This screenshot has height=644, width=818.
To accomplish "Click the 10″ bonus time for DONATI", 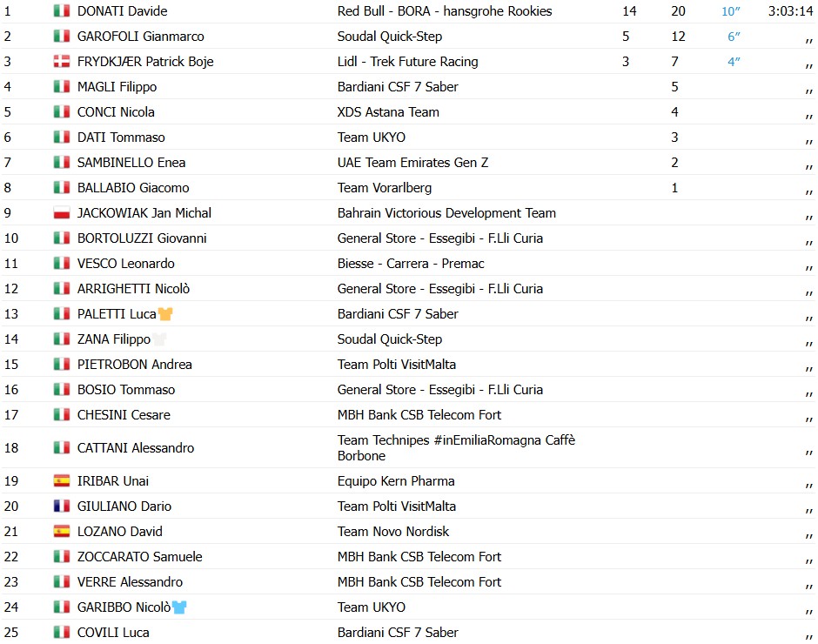I will (x=730, y=11).
